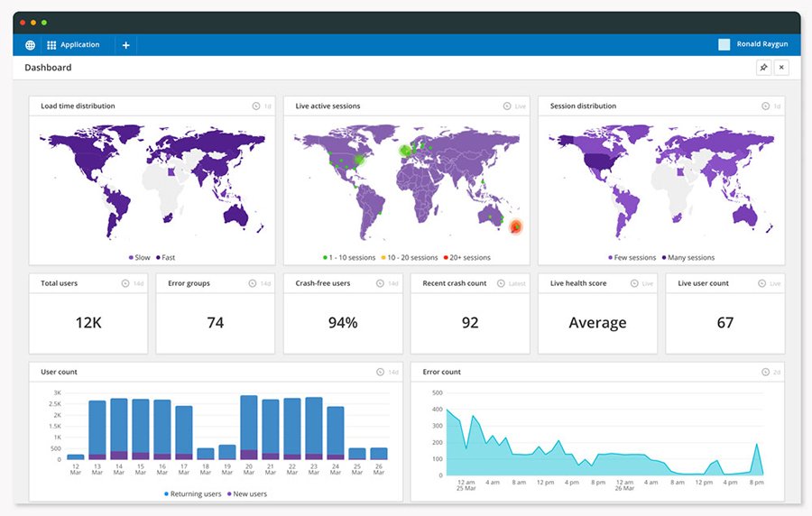Open time range on Total users tile
Screen dimensions: 812x516
click(125, 283)
